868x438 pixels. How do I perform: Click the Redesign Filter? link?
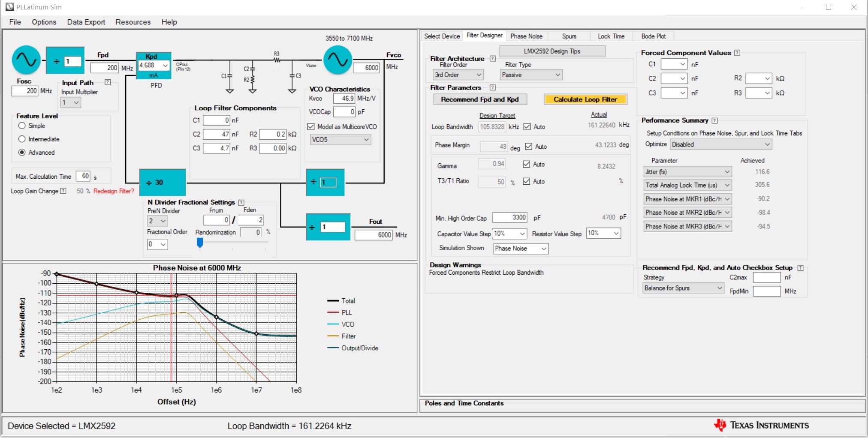(114, 191)
